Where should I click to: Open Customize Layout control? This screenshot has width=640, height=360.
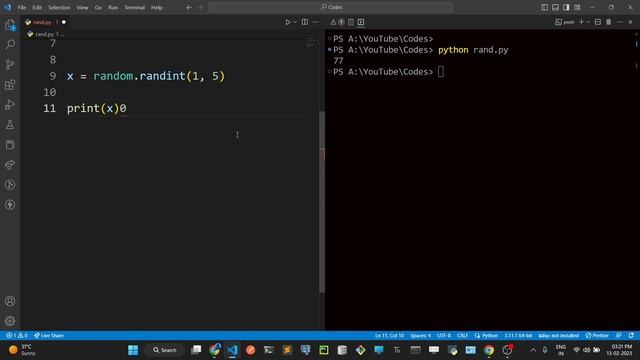(x=577, y=7)
